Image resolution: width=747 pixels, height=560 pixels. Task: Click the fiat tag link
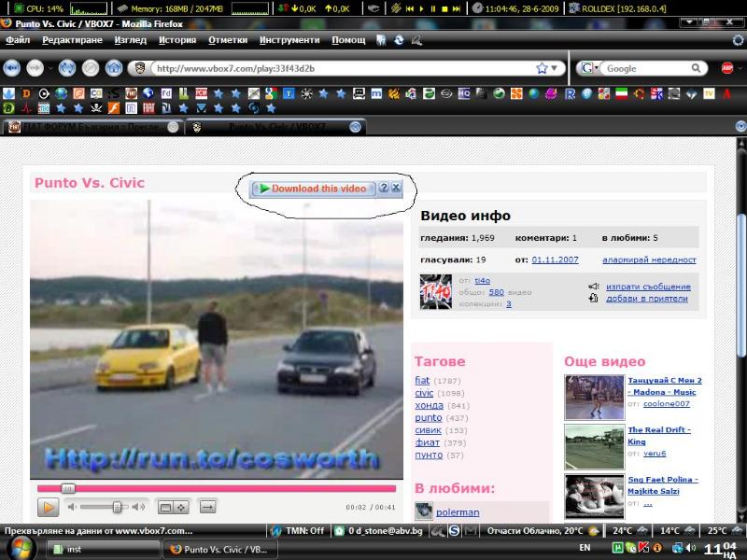(422, 381)
